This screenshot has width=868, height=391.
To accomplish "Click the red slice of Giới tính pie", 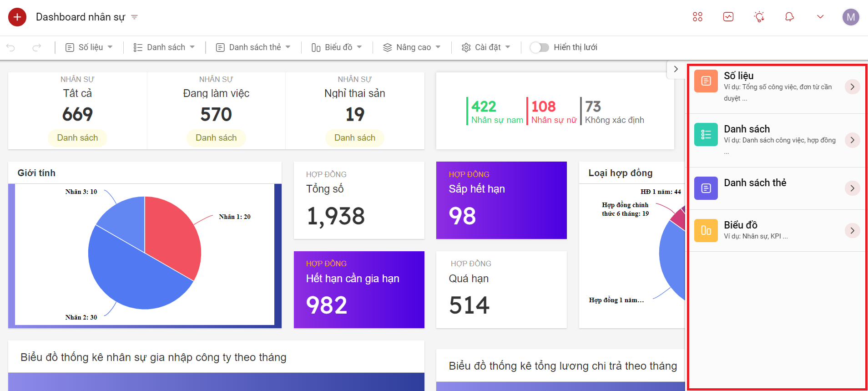I will (x=173, y=232).
